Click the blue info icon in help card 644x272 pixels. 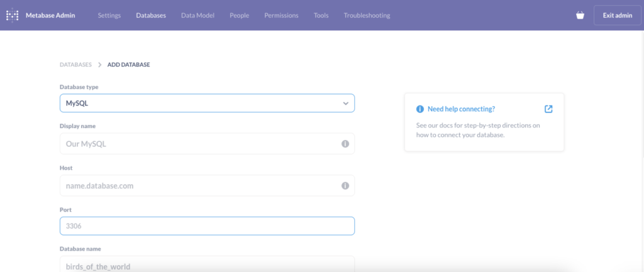click(x=419, y=109)
